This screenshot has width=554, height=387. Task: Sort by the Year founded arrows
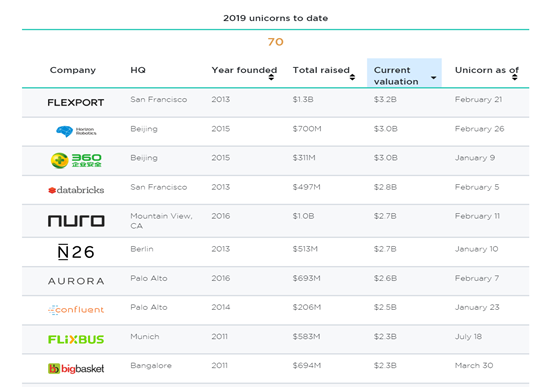tap(271, 77)
